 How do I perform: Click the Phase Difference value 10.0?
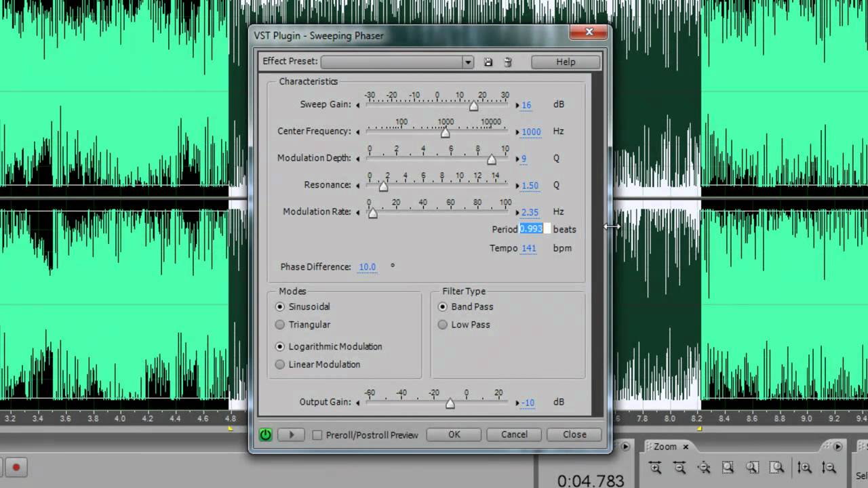point(367,267)
